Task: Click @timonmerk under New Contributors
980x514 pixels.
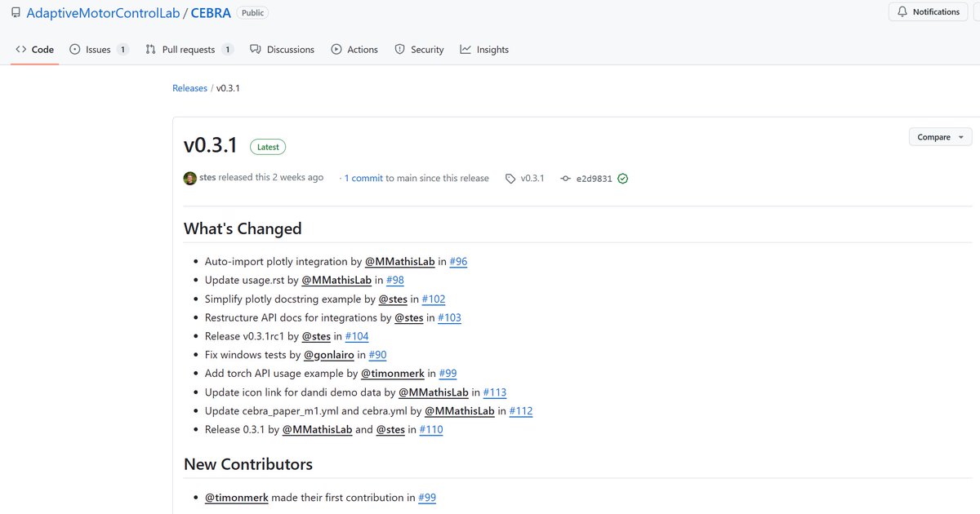Action: pyautogui.click(x=236, y=498)
